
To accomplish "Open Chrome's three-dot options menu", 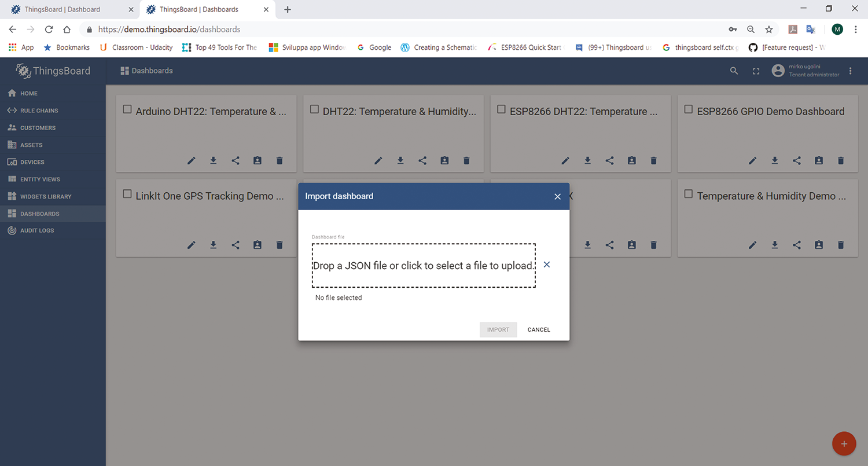I will (856, 30).
